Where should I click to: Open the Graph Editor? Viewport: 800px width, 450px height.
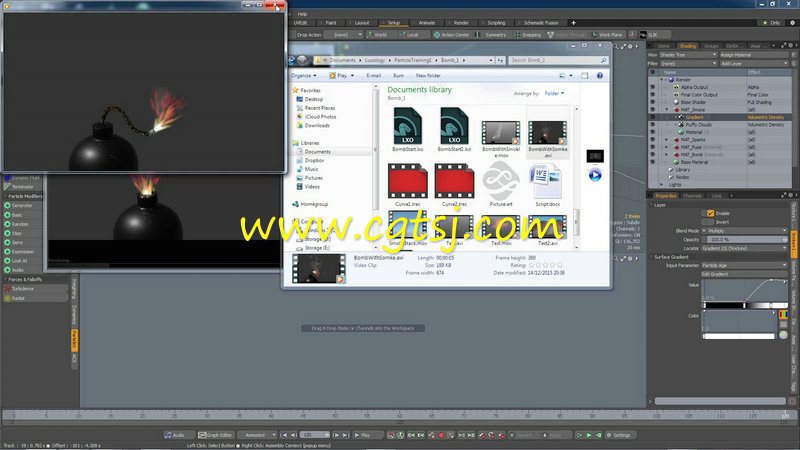(x=215, y=435)
